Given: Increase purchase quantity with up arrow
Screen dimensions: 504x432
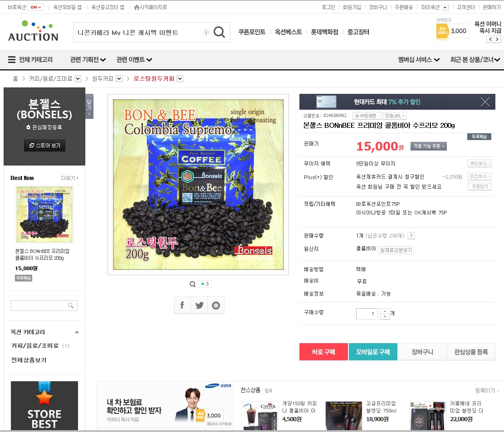Looking at the screenshot, I should (385, 311).
